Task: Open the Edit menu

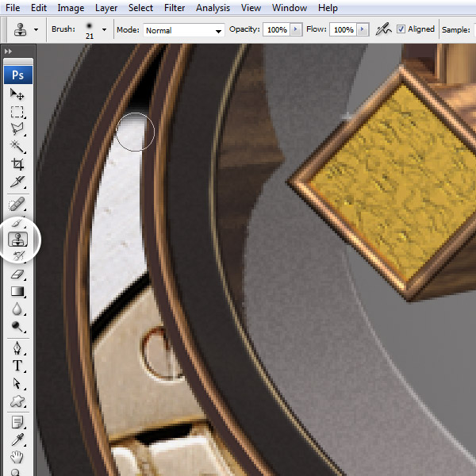Action: pyautogui.click(x=39, y=8)
